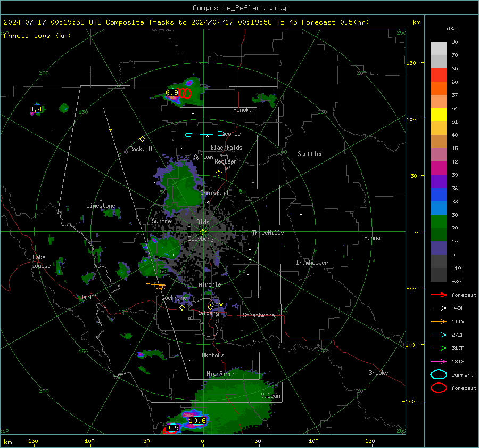Click the Lake Louise label
Viewport: 479px width, 448px height.
pos(41,262)
